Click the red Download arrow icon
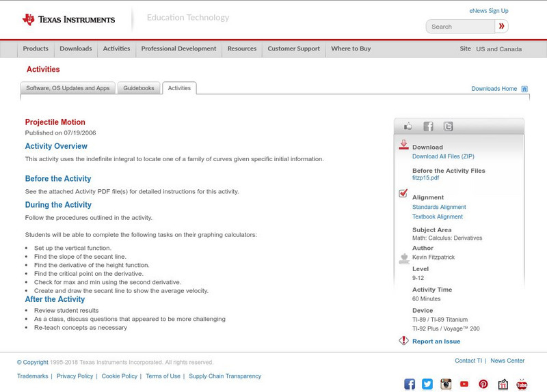Screen dimensions: 547x392 coord(403,145)
